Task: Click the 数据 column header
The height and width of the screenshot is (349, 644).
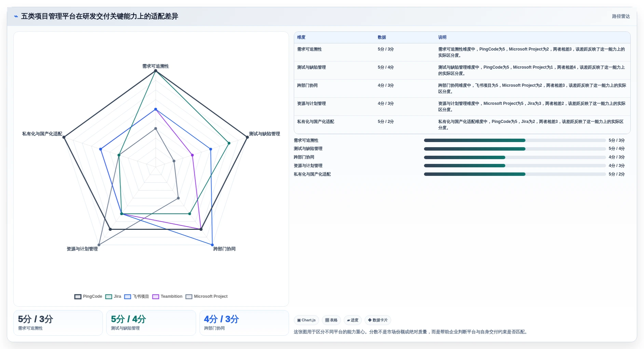Action: (382, 37)
